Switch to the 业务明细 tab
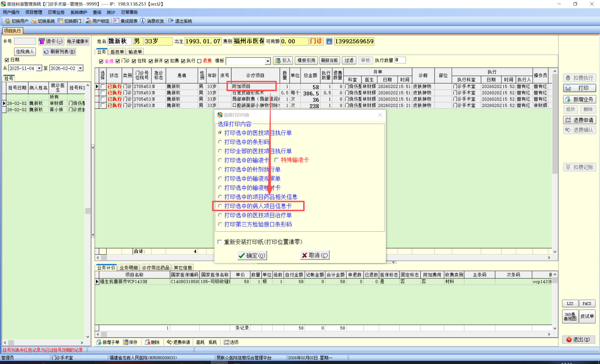Screen dimensions: 600x364 pos(128,268)
